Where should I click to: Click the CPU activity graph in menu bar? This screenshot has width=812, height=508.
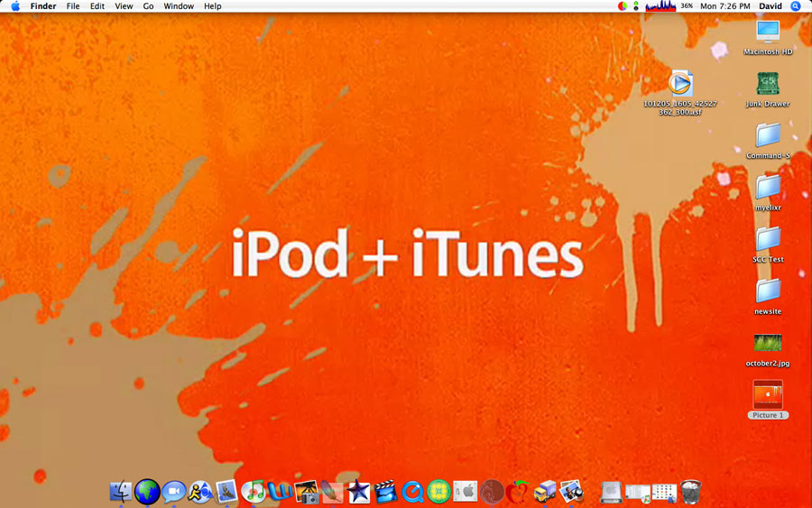660,6
